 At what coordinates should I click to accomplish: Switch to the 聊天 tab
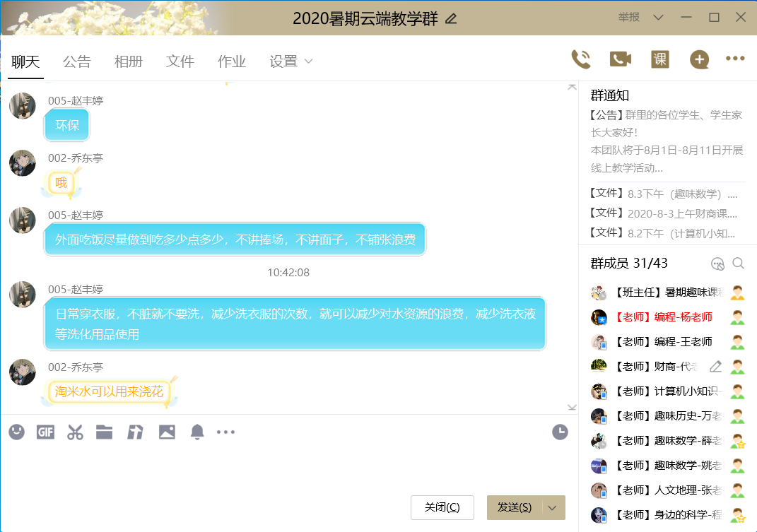(25, 61)
